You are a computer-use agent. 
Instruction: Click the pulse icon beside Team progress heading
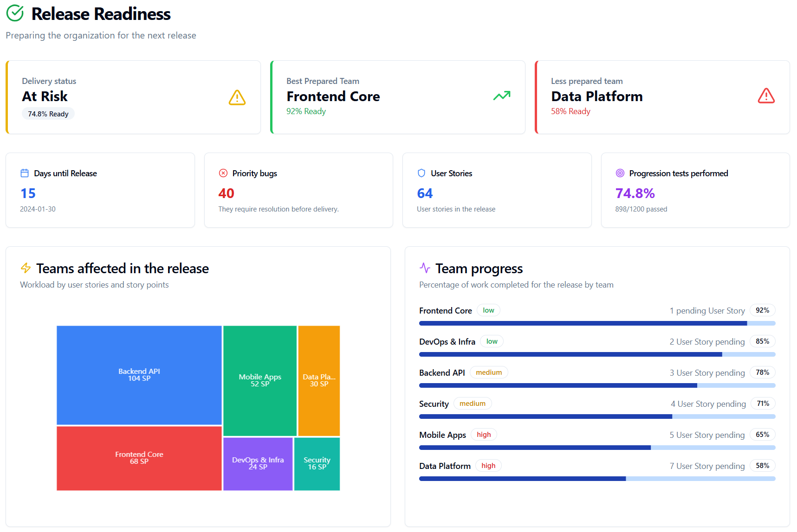coord(425,268)
